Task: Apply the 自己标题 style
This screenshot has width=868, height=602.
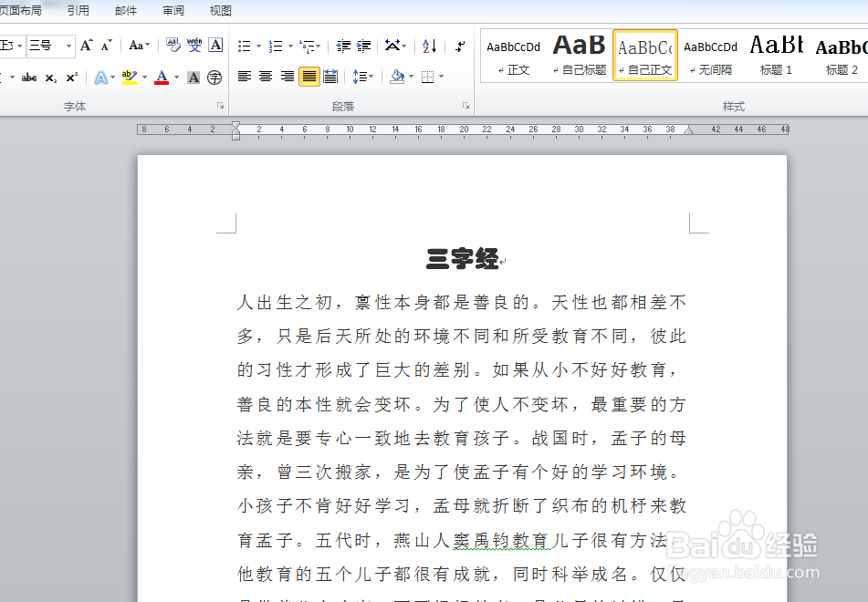Action: 580,56
